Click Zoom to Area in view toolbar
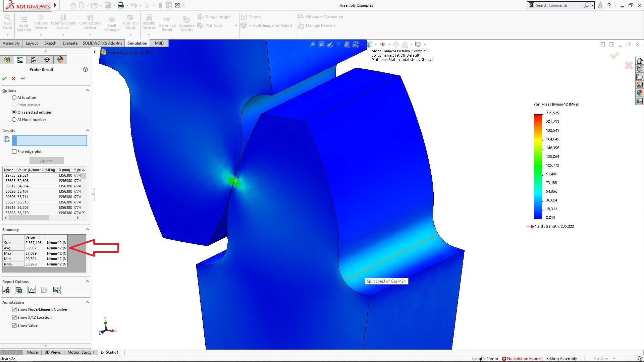 321,45
